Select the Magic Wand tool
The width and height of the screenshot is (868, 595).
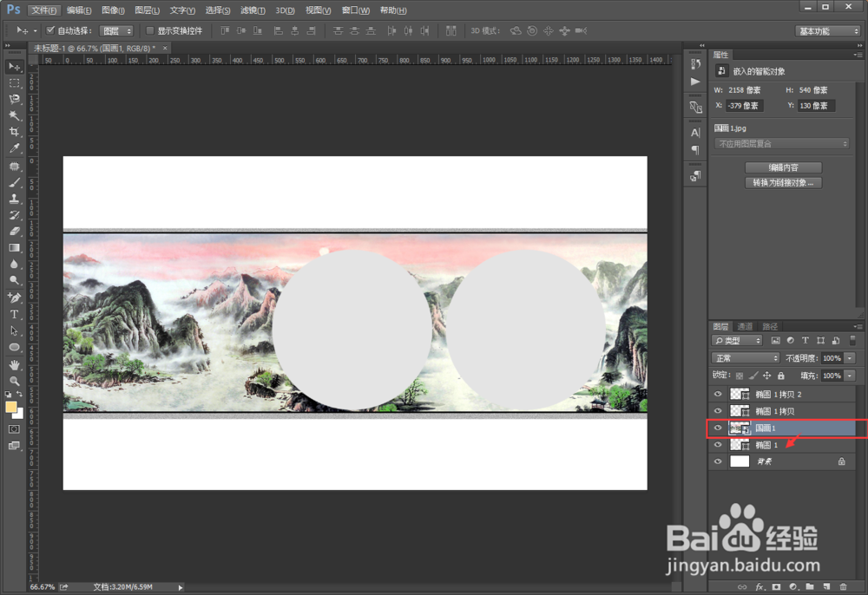(15, 115)
